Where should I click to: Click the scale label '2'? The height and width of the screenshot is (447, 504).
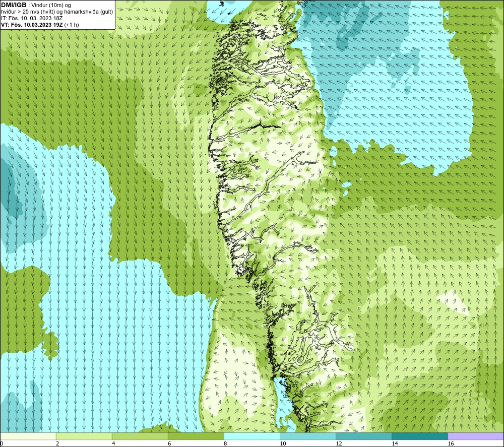[x=57, y=443]
